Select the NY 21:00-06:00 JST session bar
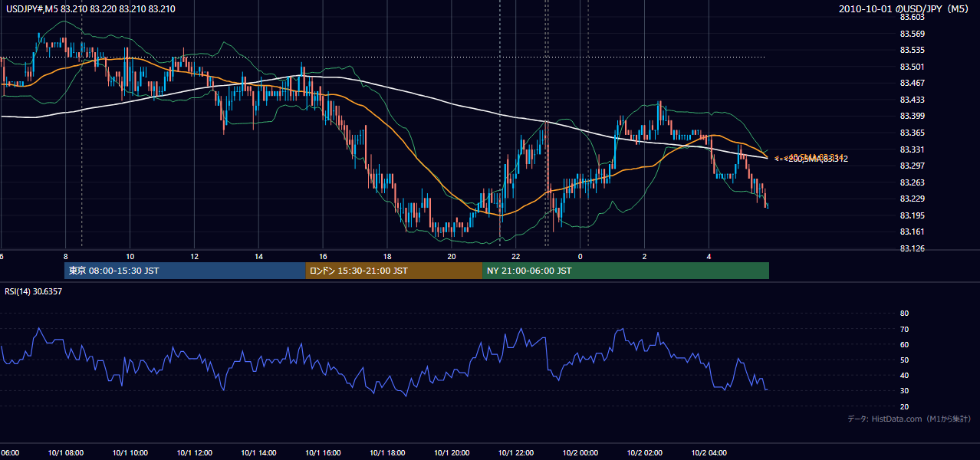Screen dimensions: 980x460 626,271
